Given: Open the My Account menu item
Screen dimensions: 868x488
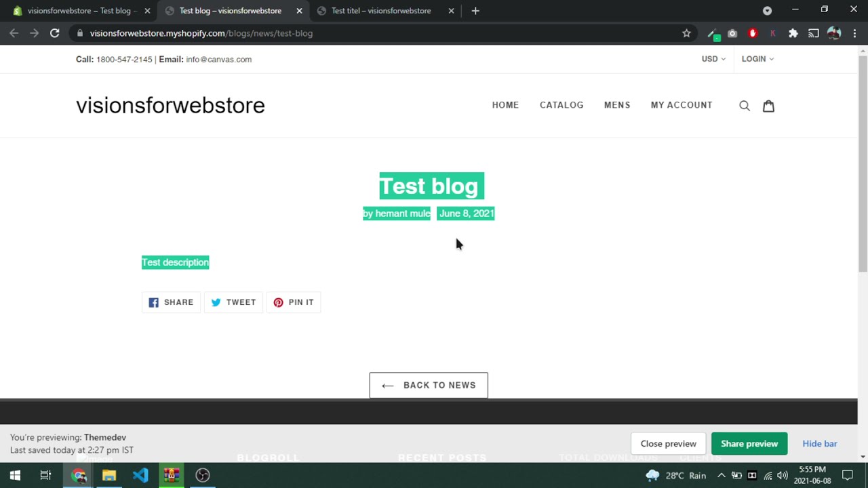Looking at the screenshot, I should click(x=682, y=105).
